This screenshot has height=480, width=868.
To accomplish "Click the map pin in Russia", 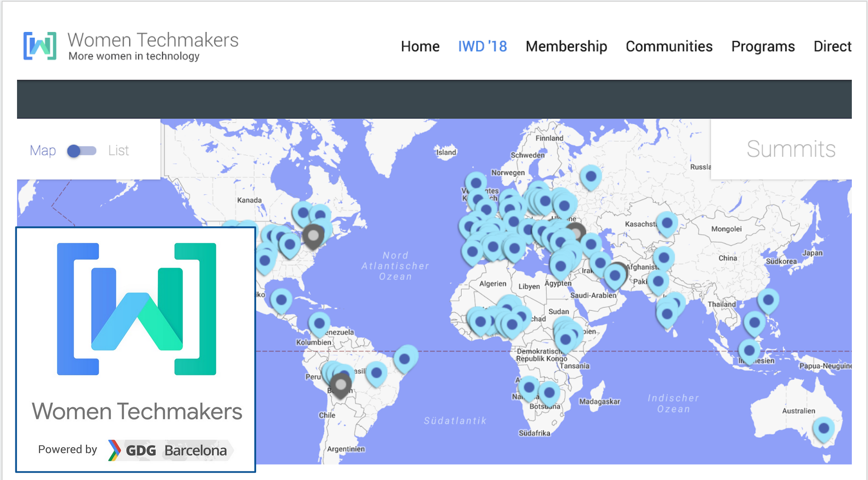I will click(x=591, y=176).
